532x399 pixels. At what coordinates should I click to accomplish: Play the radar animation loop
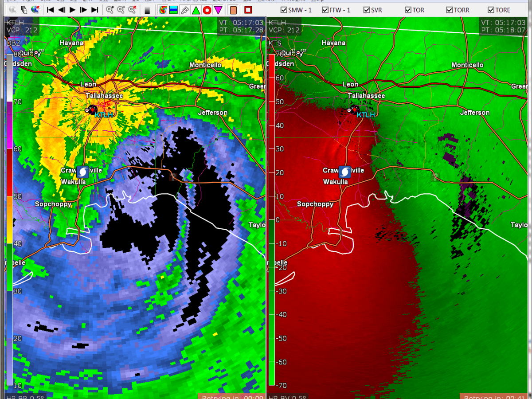point(73,10)
